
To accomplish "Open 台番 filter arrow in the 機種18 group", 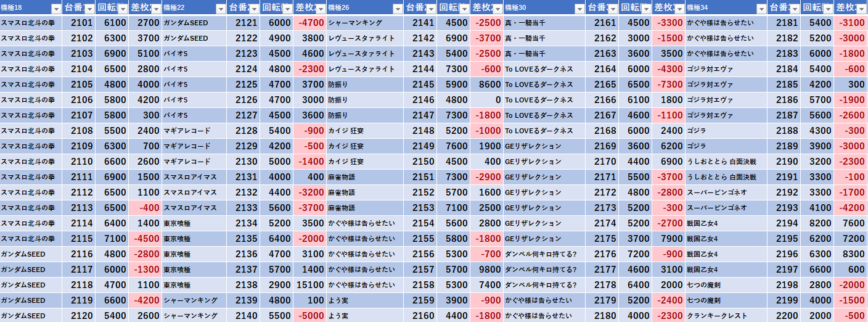I will click(x=89, y=9).
